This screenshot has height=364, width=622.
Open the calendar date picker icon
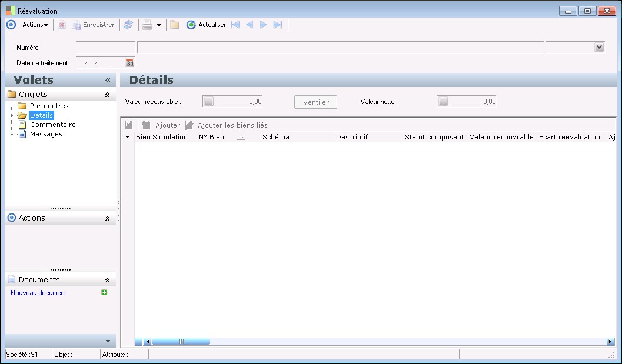click(130, 62)
